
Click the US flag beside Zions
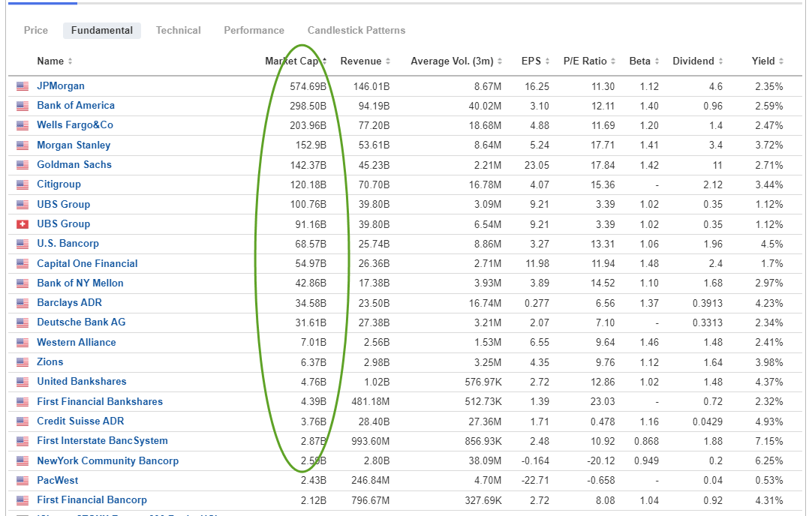pos(23,362)
